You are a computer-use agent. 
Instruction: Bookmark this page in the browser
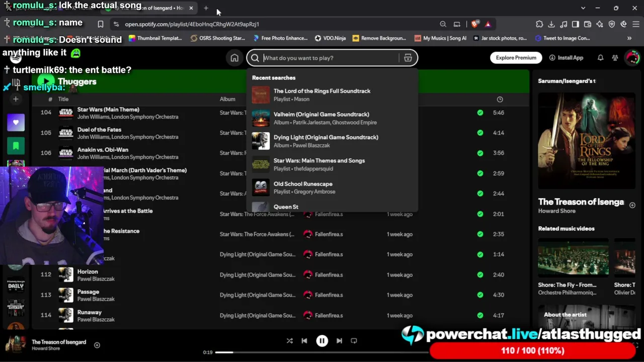[101, 24]
